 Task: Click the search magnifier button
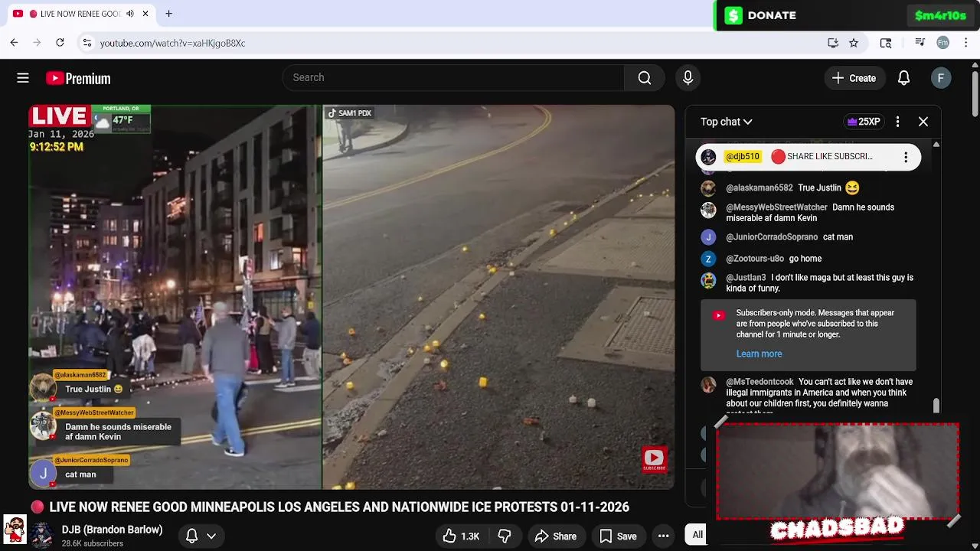(645, 77)
